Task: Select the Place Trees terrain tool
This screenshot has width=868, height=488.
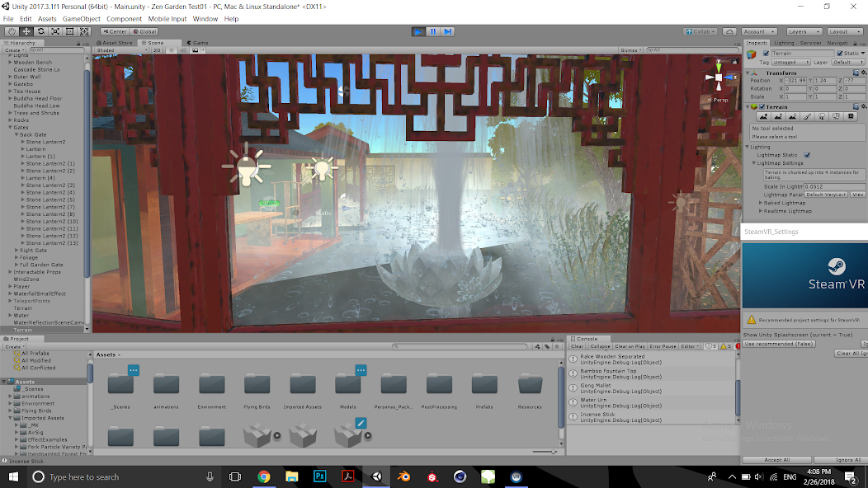Action: pyautogui.click(x=822, y=116)
